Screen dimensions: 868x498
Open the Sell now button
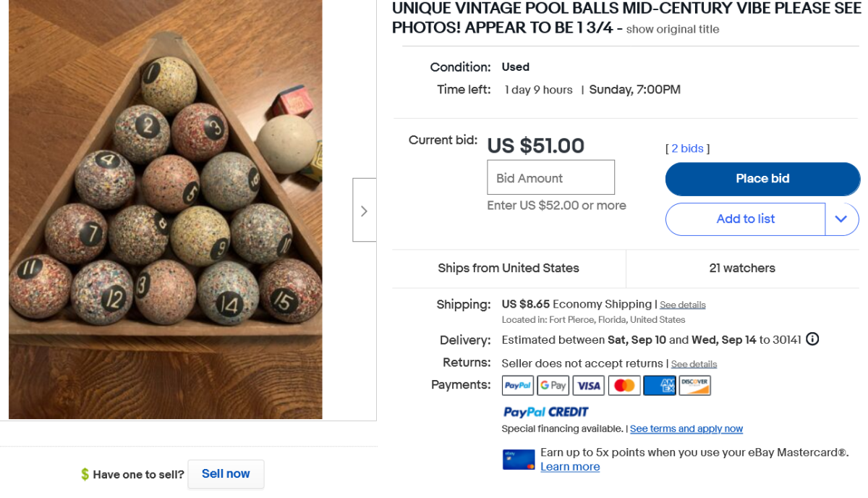[x=226, y=474]
